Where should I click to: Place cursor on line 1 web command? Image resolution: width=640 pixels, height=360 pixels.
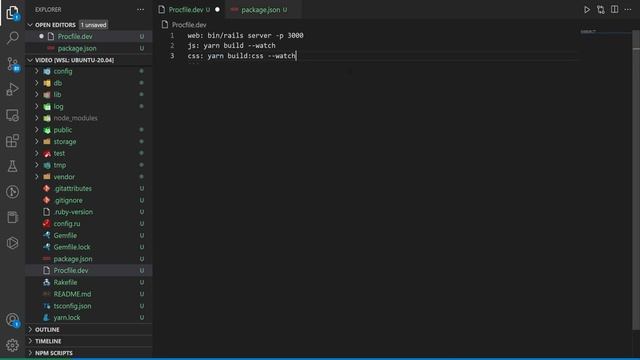(x=245, y=36)
